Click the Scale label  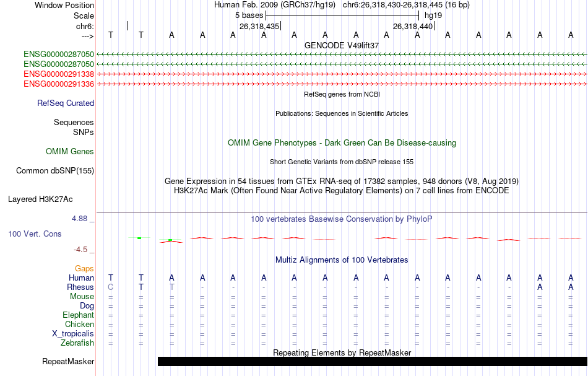pyautogui.click(x=84, y=15)
